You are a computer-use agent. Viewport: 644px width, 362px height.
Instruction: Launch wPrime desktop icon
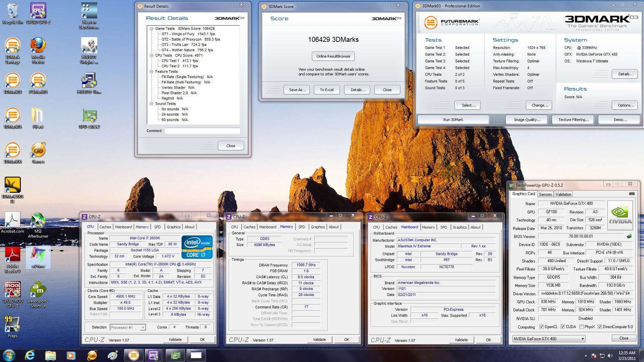(38, 257)
